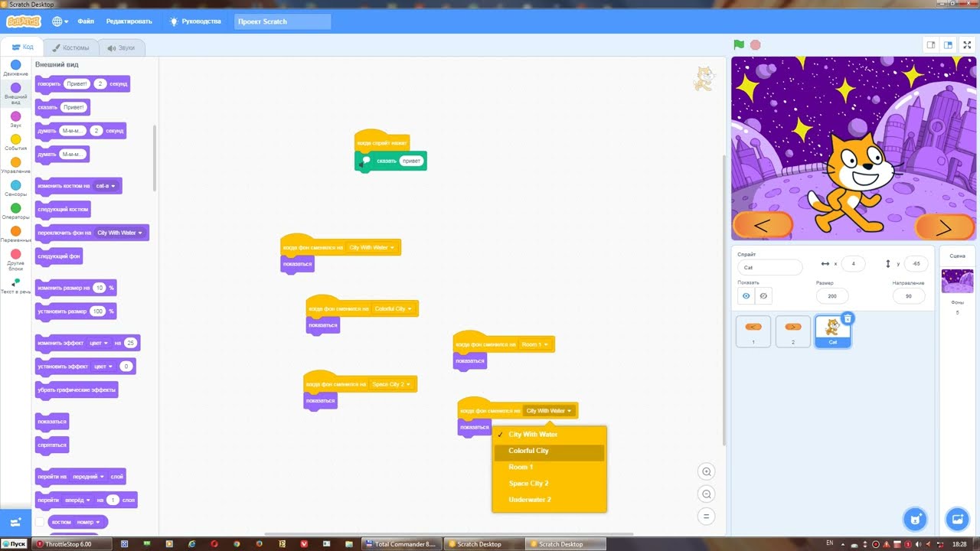Show the sprite with eye button
This screenshot has width=980, height=551.
[746, 296]
